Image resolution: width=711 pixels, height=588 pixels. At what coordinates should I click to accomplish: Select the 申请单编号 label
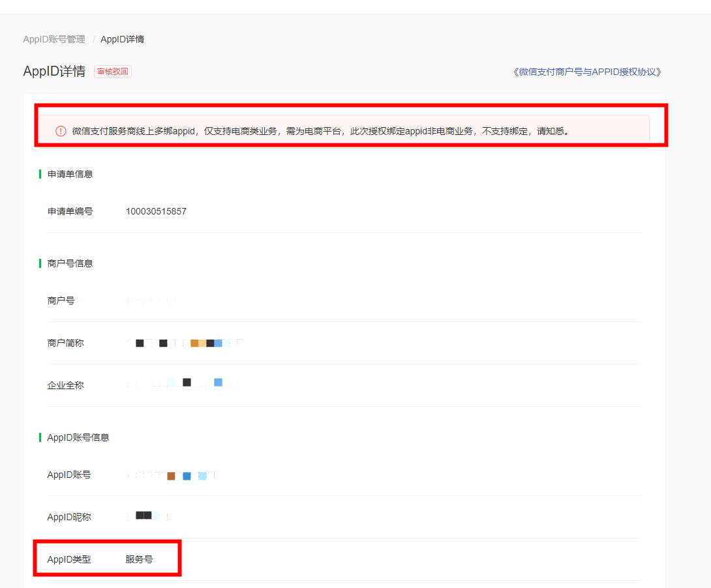point(70,212)
